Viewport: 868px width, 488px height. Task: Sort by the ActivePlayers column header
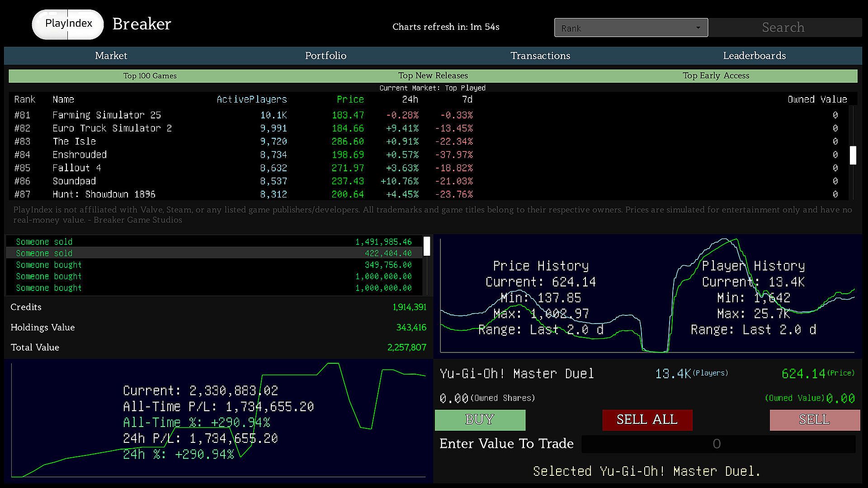coord(252,99)
